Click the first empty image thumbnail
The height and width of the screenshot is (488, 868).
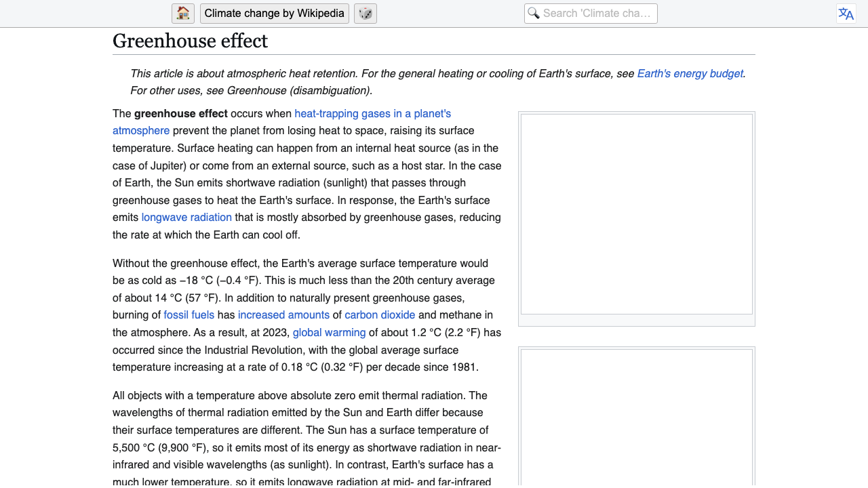637,214
